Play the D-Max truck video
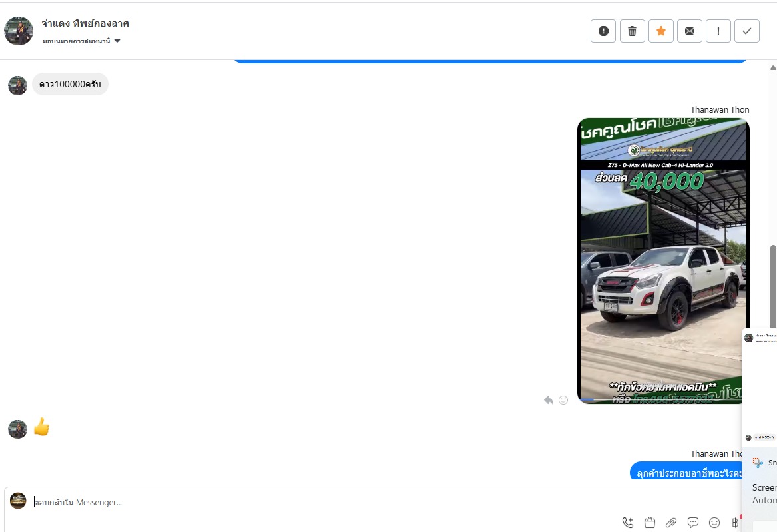Image resolution: width=777 pixels, height=532 pixels. click(x=663, y=261)
